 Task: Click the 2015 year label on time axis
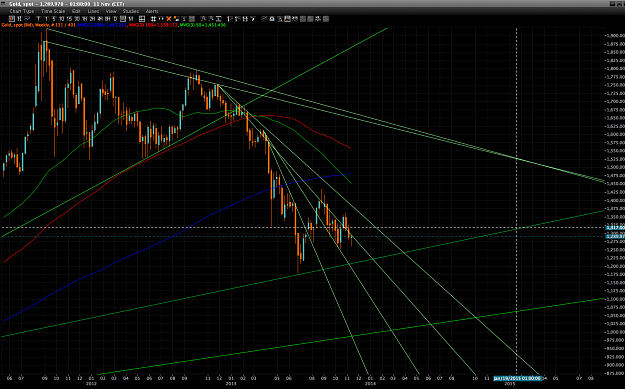pos(510,383)
